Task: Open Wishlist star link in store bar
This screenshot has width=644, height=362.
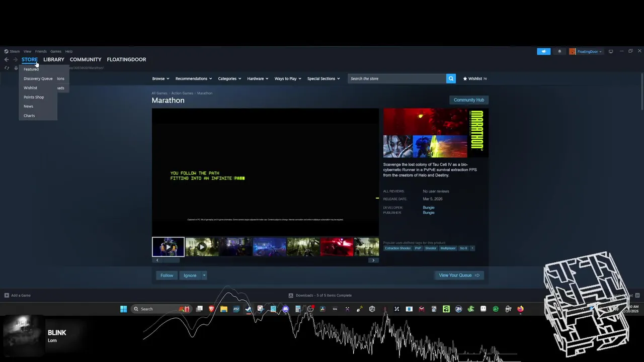Action: click(x=474, y=78)
